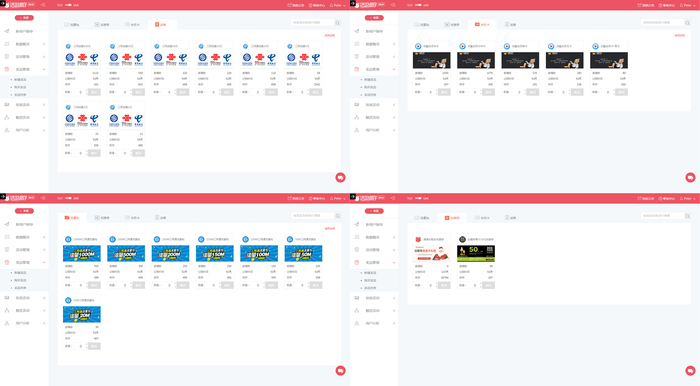This screenshot has height=386, width=700.
Task: Open the Christmas coupon card's red logo icon
Action: pos(418,239)
